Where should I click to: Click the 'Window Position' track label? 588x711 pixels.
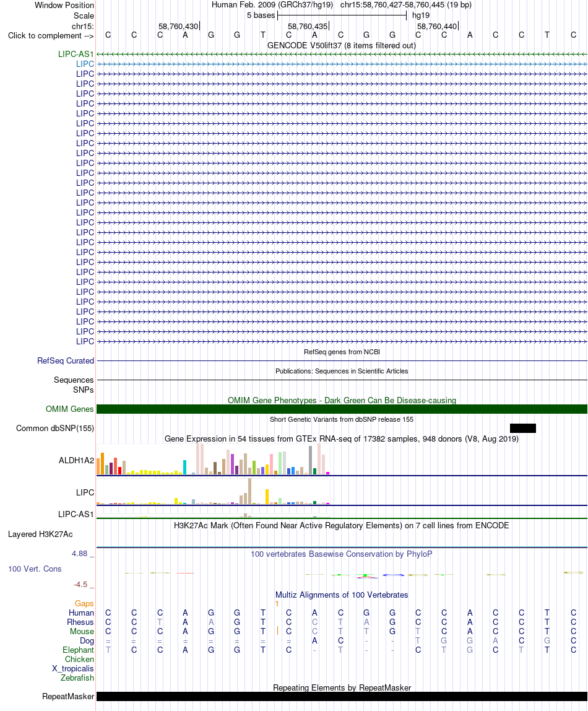[x=64, y=5]
